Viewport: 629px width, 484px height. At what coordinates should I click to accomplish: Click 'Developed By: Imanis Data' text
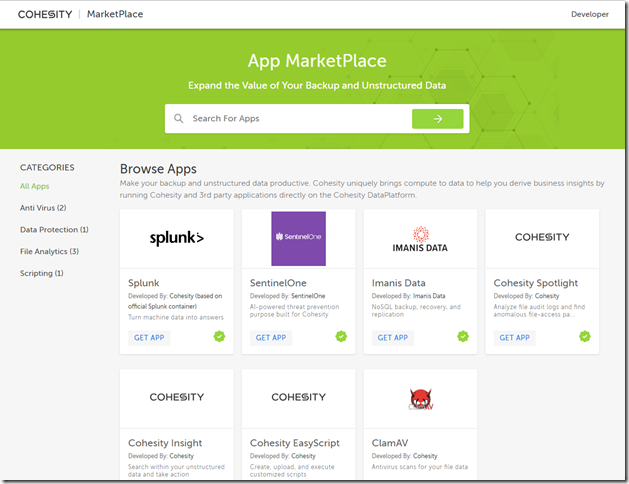point(408,296)
